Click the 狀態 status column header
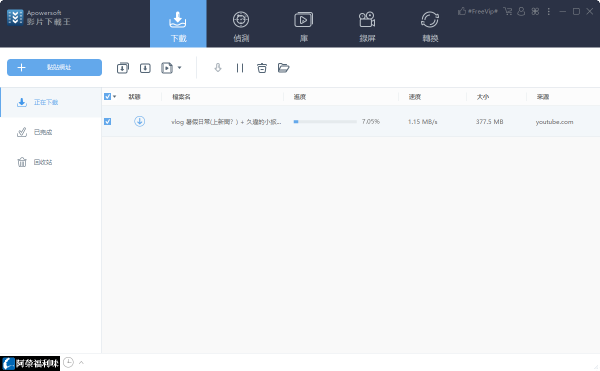 134,97
